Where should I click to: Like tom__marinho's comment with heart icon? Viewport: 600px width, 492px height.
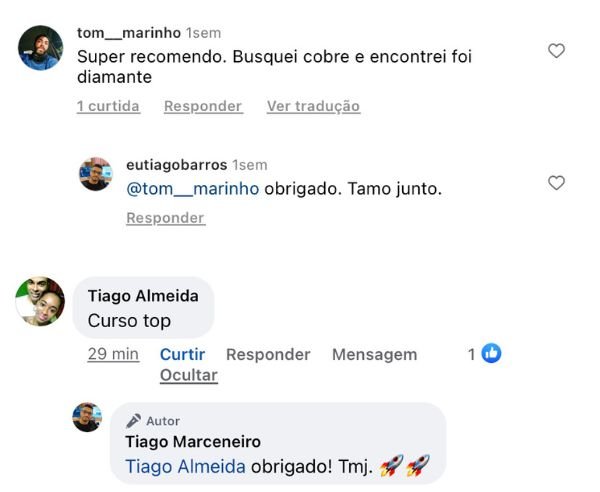point(556,51)
